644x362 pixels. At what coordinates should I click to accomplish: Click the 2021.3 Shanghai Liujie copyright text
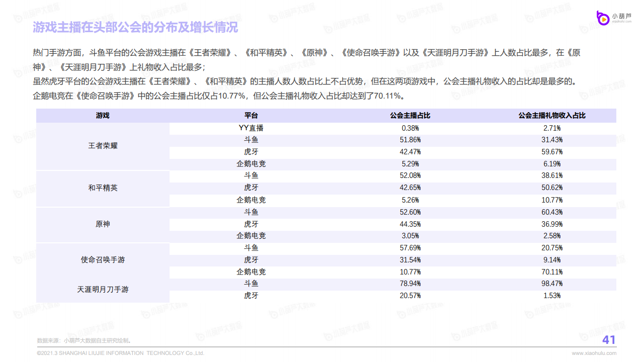click(x=121, y=353)
